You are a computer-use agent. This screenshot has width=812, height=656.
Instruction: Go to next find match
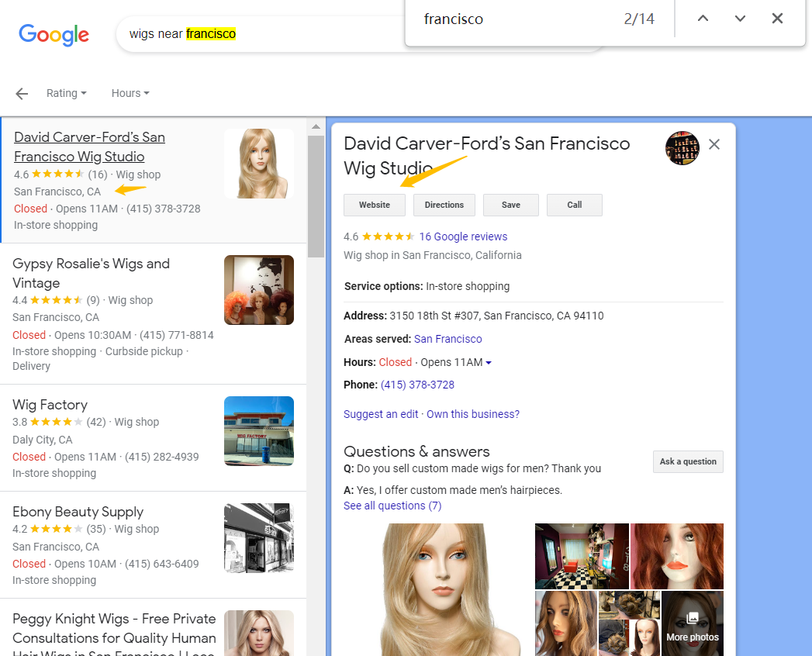[x=740, y=19]
